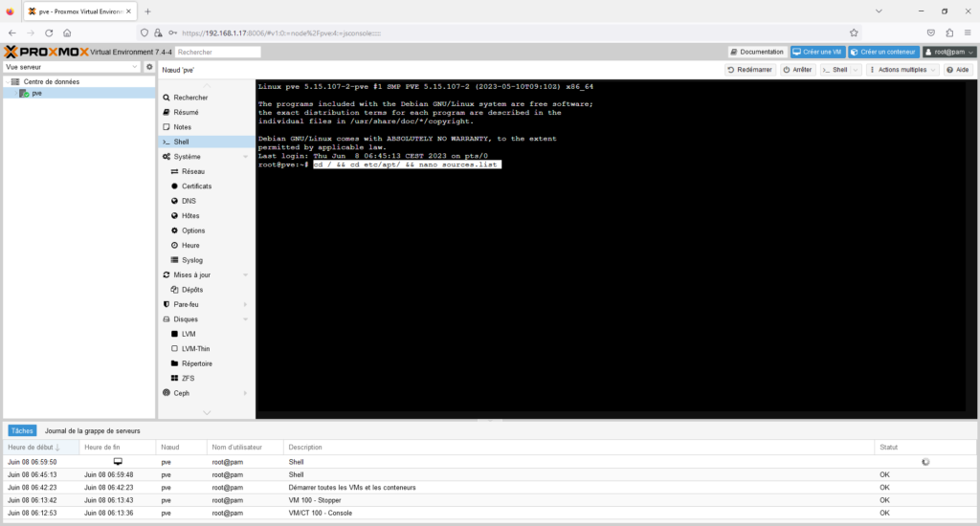The height and width of the screenshot is (526, 980).
Task: Select the Résumé menu item
Action: pyautogui.click(x=186, y=112)
